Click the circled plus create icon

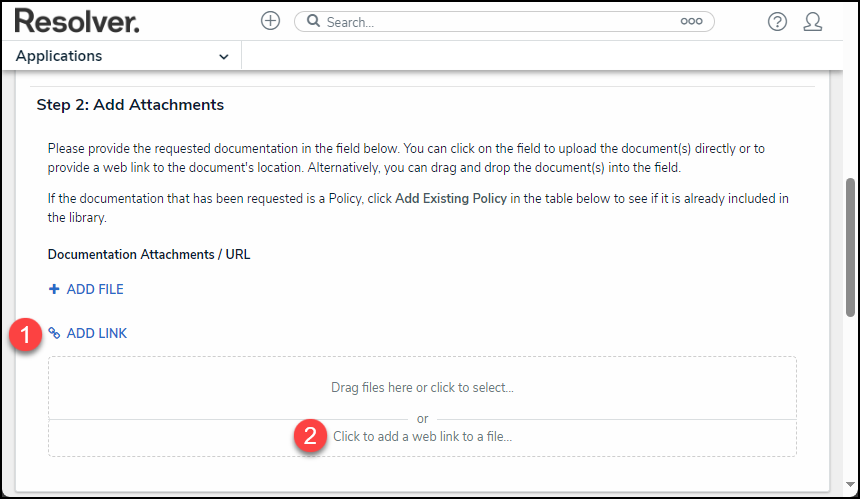(x=270, y=21)
